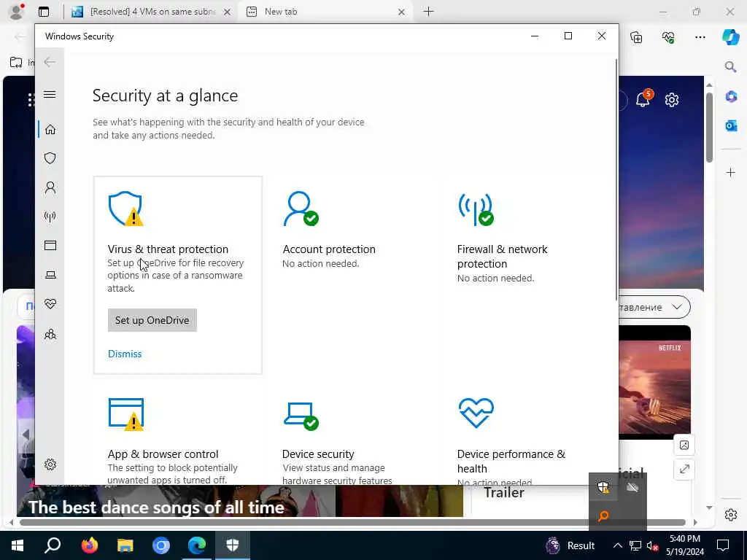
Task: Open Firewall & network antenna icon in sidebar
Action: click(x=50, y=217)
